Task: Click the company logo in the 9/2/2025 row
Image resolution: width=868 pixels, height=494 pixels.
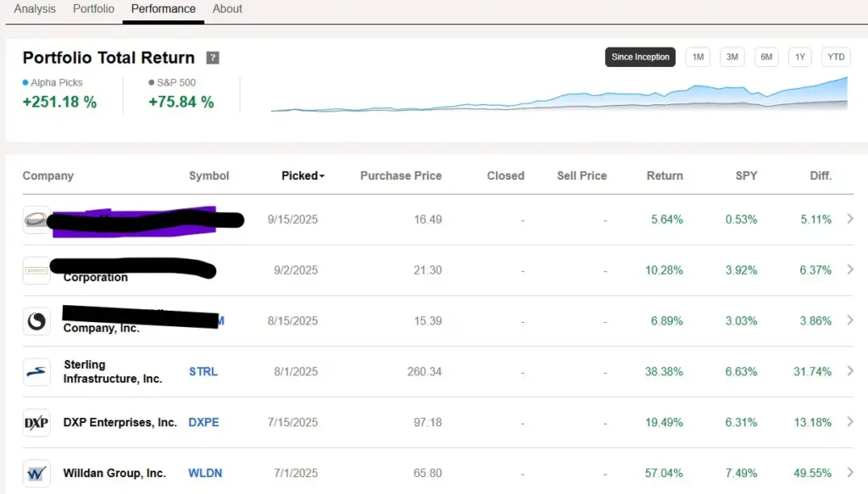Action: [x=36, y=269]
